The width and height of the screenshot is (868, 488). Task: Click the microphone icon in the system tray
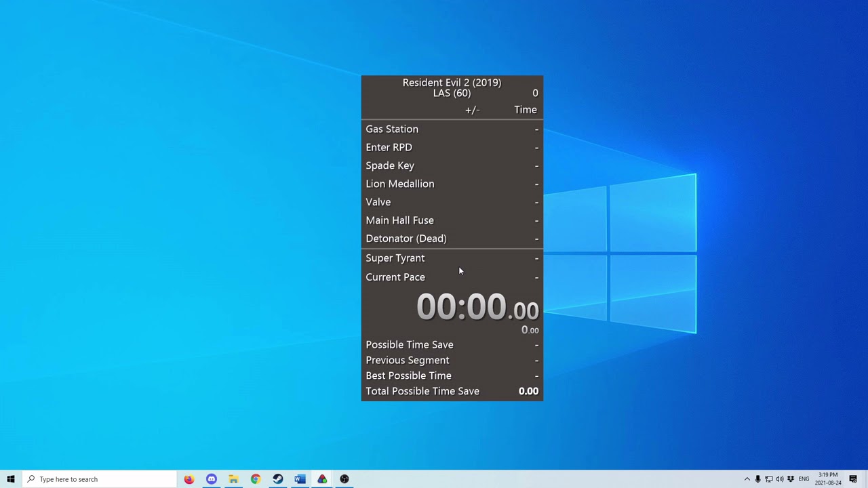click(x=758, y=479)
